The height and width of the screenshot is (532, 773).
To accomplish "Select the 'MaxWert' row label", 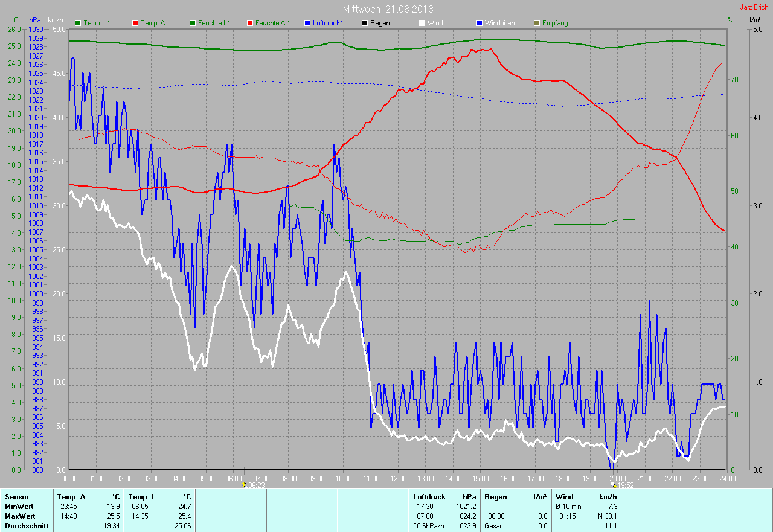I will tap(20, 516).
